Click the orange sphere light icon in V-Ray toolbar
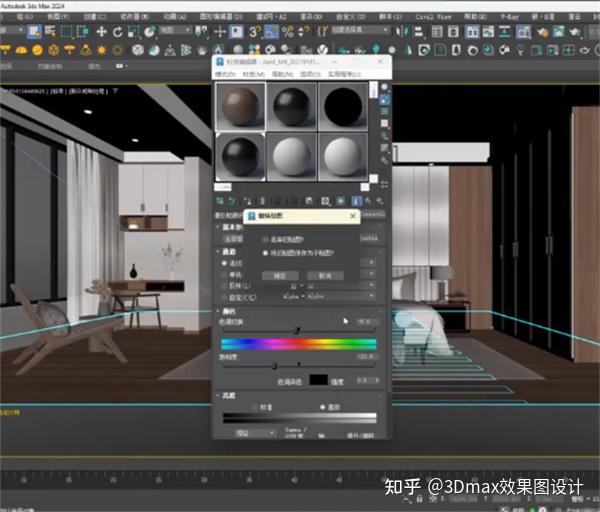This screenshot has height=512, width=600. pos(37,50)
